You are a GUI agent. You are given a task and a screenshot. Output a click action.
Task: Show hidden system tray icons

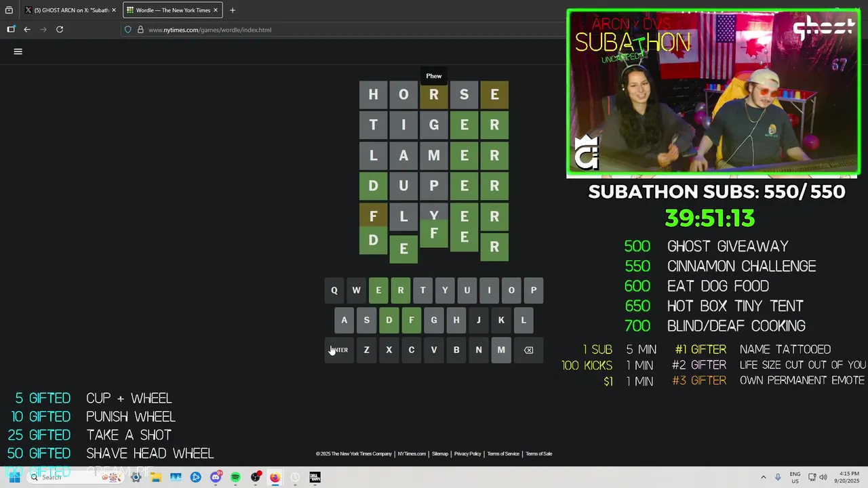[x=764, y=477]
